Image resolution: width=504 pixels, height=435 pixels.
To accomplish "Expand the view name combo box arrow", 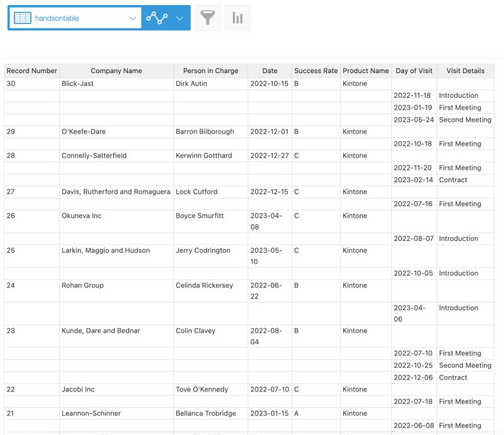I will [x=131, y=18].
